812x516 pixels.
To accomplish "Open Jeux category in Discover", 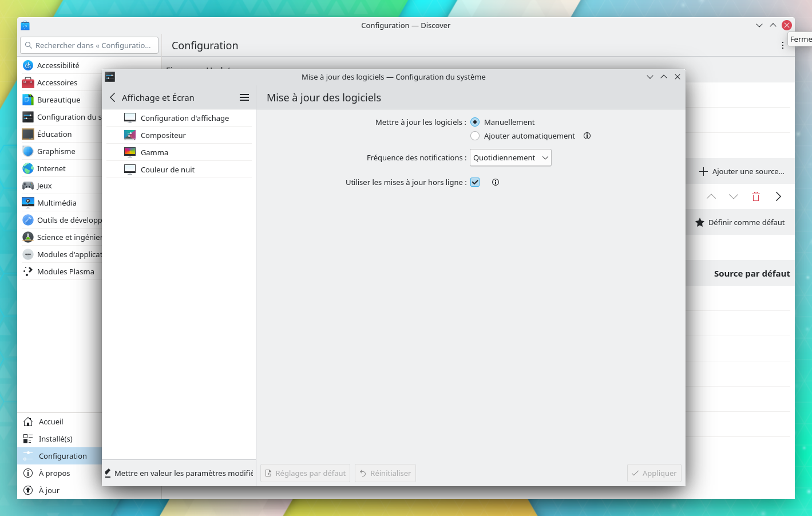I will click(x=61, y=186).
